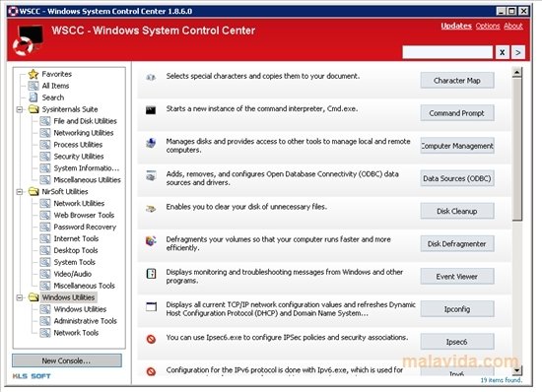Click the WSCC lifebuoy logo in header

[x=28, y=40]
